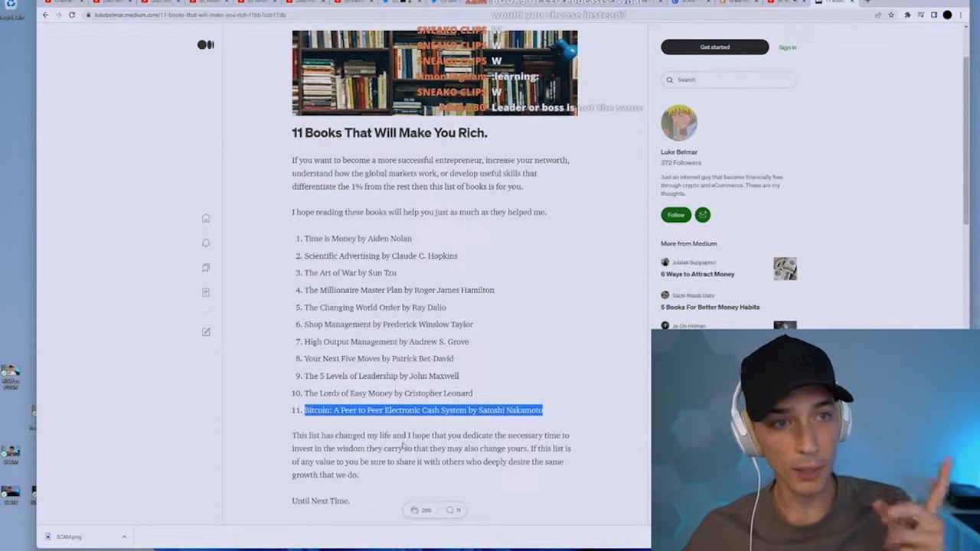Viewport: 980px width, 551px height.
Task: Open the Home icon in Medium sidebar
Action: (206, 218)
